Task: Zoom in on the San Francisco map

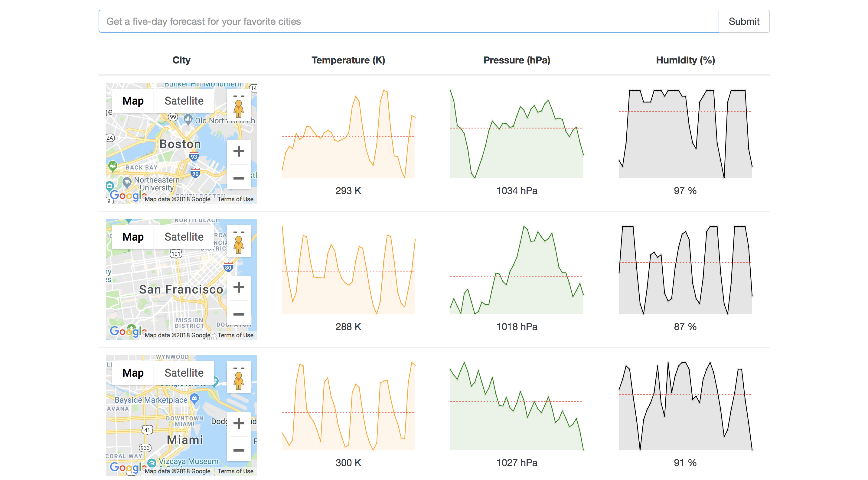Action: coord(239,287)
